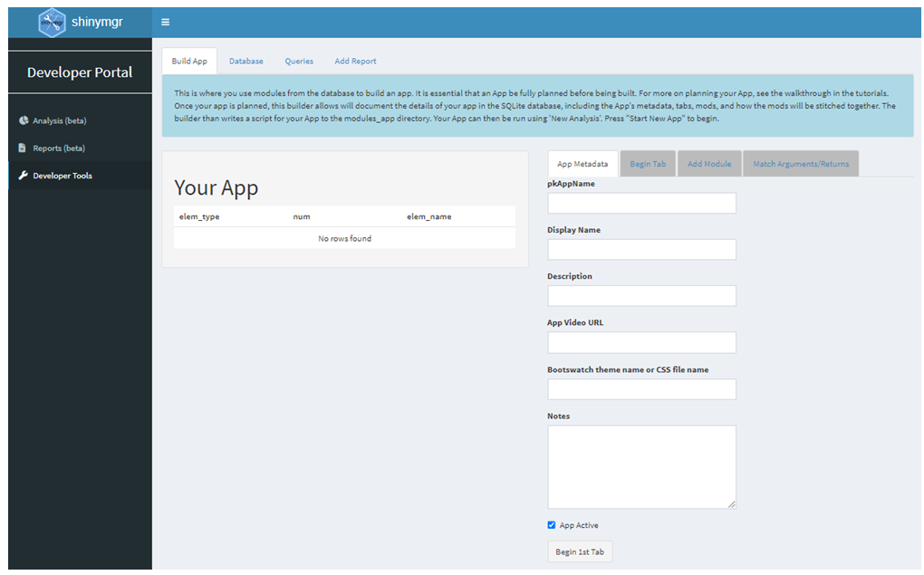Uncheck the App Active checkbox
The height and width of the screenshot is (575, 924).
click(x=551, y=524)
